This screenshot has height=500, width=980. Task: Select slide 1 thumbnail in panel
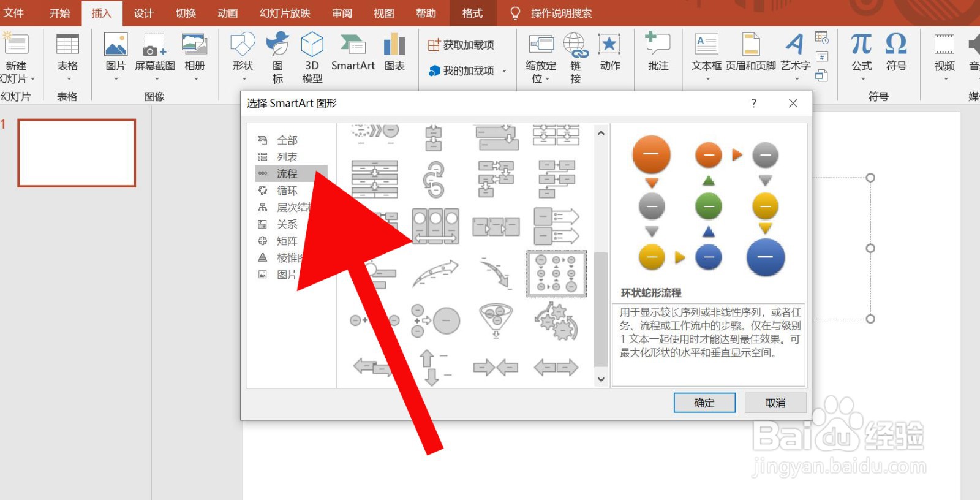[77, 153]
